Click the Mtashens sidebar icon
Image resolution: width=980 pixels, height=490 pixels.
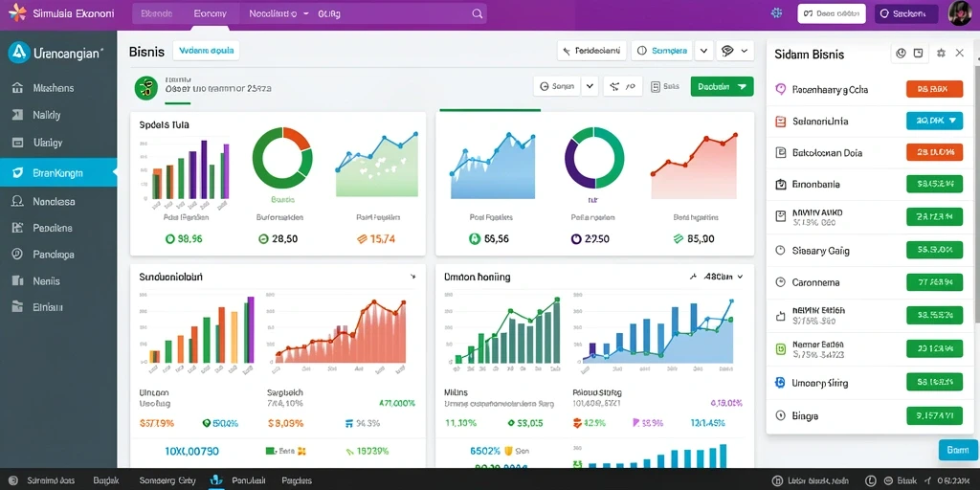click(x=17, y=88)
